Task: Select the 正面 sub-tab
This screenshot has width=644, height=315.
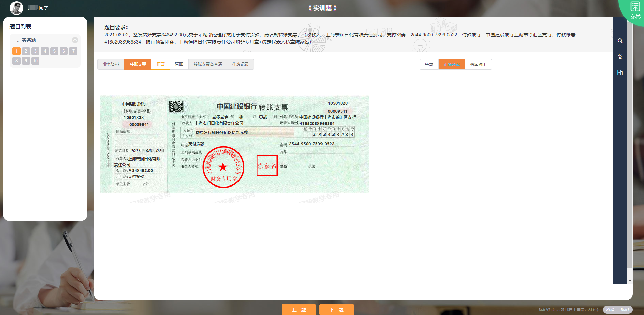Action: pyautogui.click(x=161, y=64)
